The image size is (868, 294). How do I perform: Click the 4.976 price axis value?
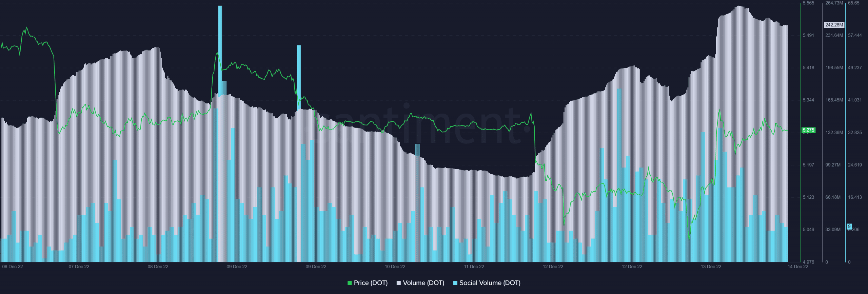tap(808, 262)
